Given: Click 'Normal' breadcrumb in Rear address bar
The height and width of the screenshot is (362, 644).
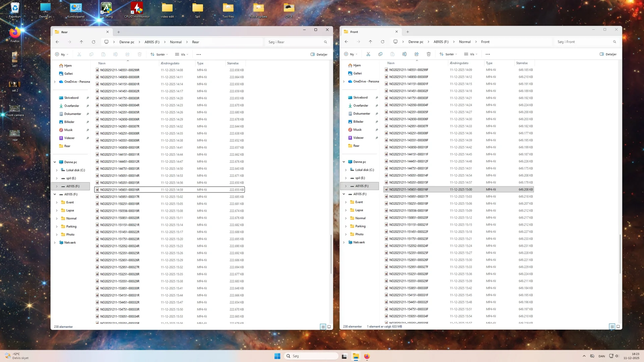Looking at the screenshot, I should [176, 42].
